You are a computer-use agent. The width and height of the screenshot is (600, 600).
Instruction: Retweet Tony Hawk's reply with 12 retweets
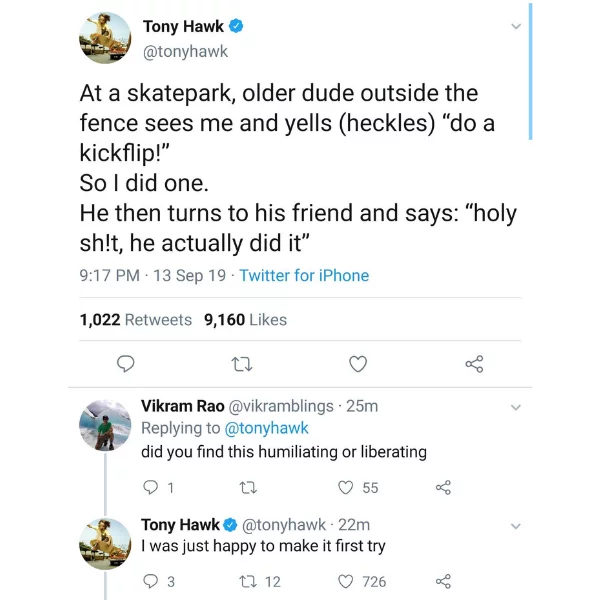(x=250, y=581)
